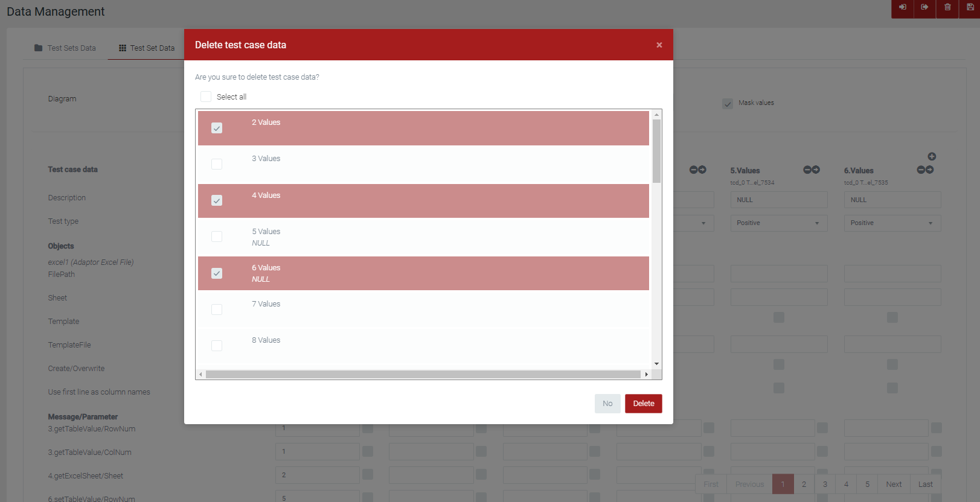Click the scroll down arrow of list
The image size is (980, 502).
point(656,364)
